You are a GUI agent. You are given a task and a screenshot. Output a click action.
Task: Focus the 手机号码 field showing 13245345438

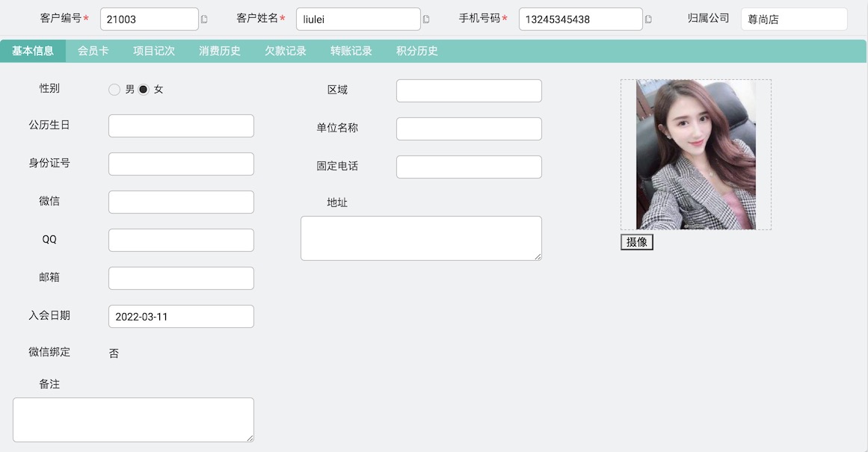click(581, 19)
